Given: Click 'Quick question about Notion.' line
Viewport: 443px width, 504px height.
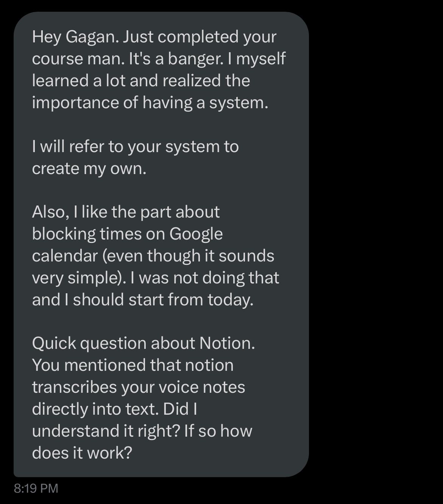Looking at the screenshot, I should pyautogui.click(x=144, y=344).
